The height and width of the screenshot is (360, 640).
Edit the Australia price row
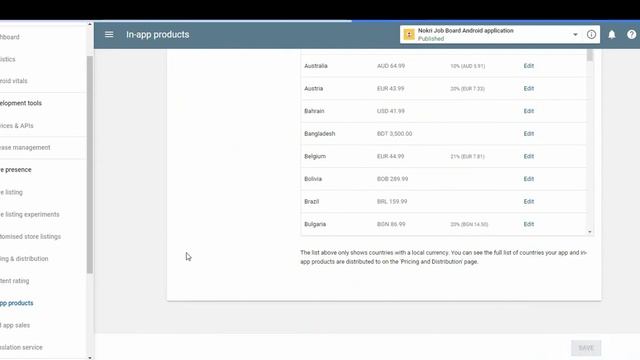(529, 66)
